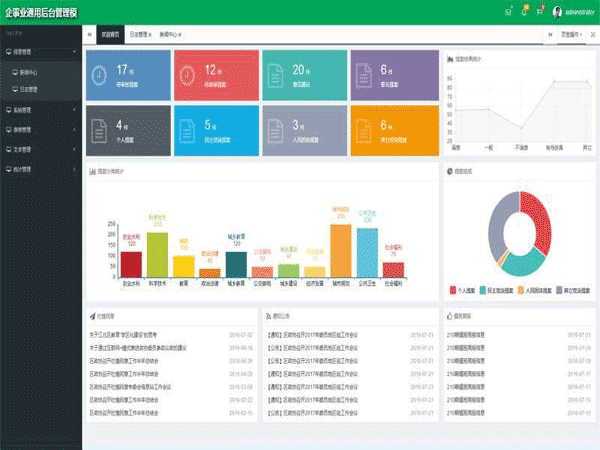Open the mail envelope icon in header

coord(508,12)
